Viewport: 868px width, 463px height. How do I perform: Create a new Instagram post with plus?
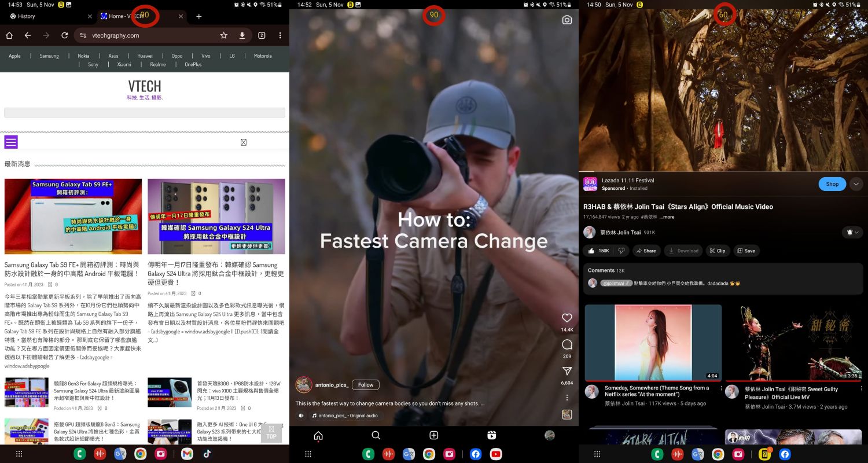[x=434, y=436]
